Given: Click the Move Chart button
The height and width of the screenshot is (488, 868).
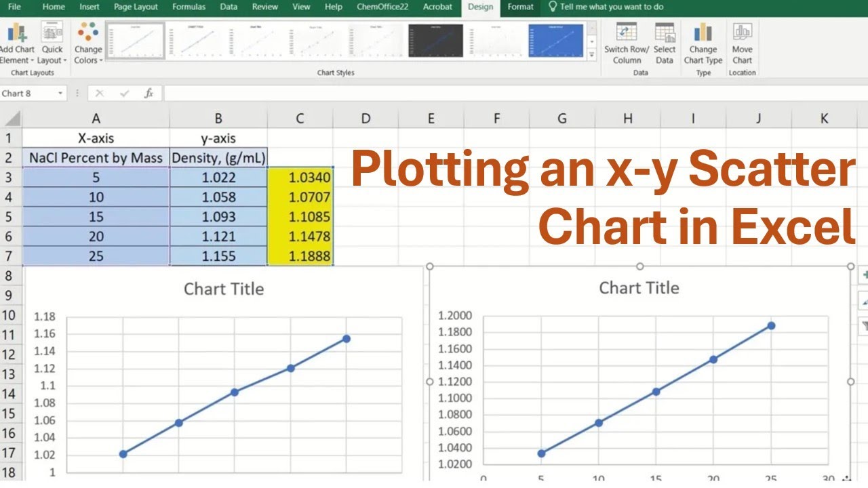Looking at the screenshot, I should pos(742,43).
